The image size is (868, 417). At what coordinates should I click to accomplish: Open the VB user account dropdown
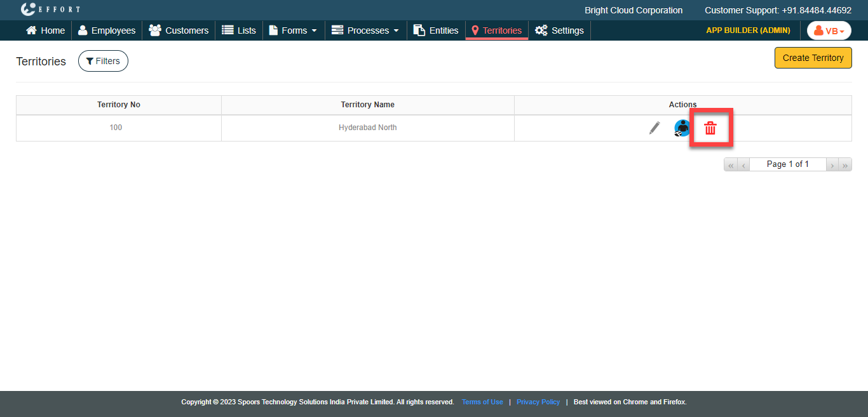coord(829,30)
